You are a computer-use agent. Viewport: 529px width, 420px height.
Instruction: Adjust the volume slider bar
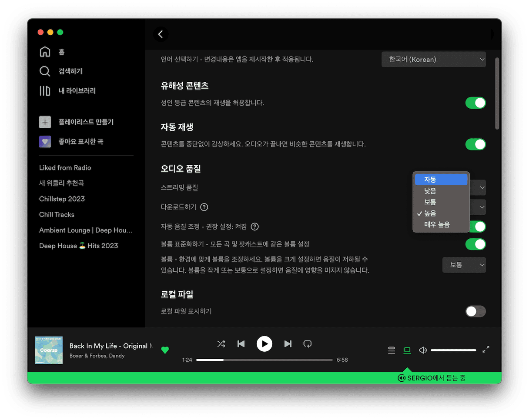pyautogui.click(x=453, y=350)
